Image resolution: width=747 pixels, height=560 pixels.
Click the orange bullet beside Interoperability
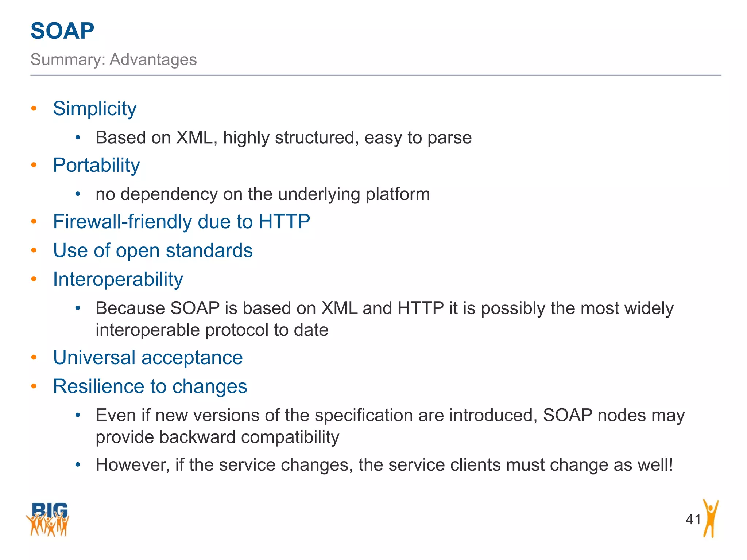(x=34, y=279)
